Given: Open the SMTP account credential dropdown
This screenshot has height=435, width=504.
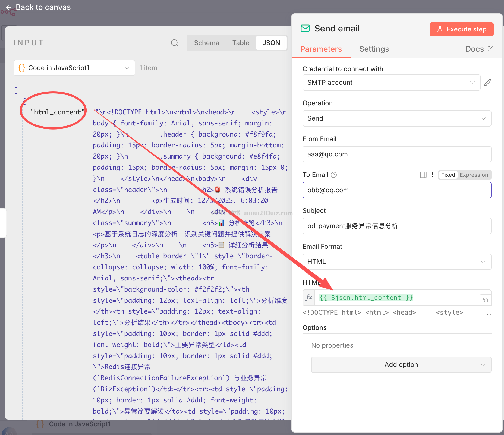Looking at the screenshot, I should coord(391,83).
